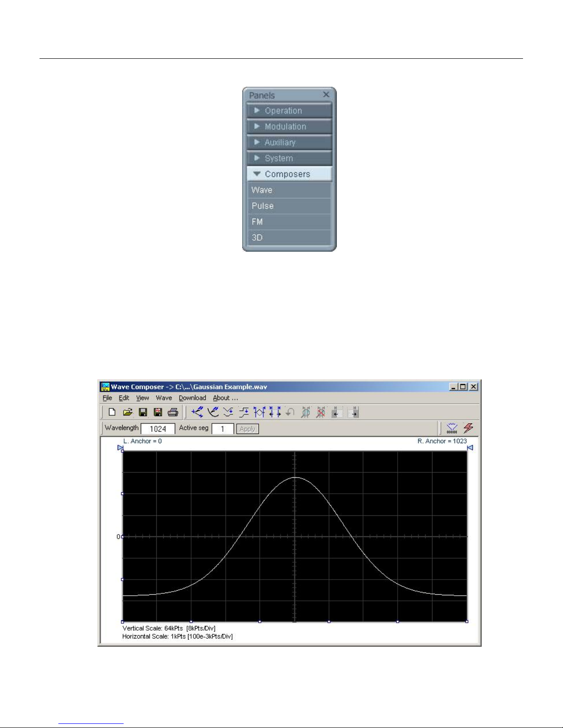Screen dimensions: 563x728
Task: Expand the Modulation panel group
Action: 289,126
